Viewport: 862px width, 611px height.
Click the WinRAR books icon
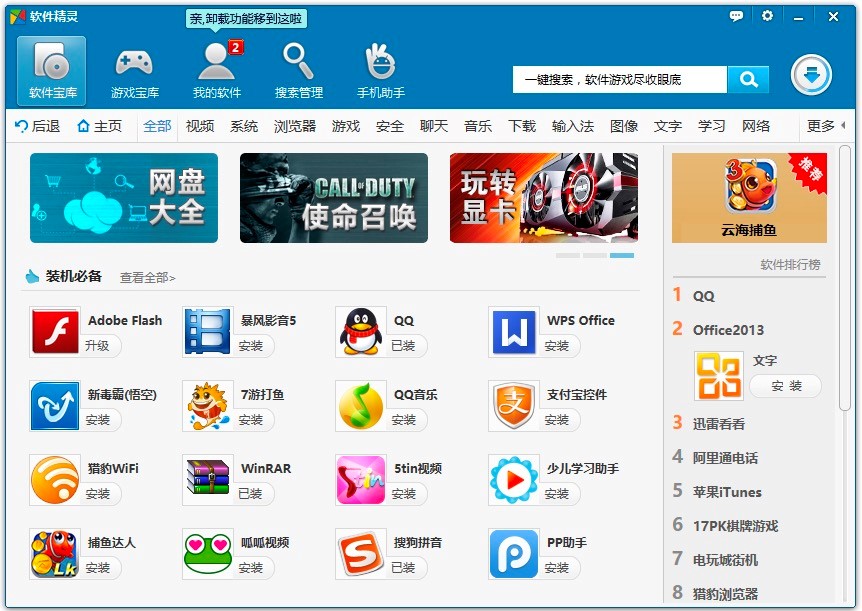tap(207, 480)
